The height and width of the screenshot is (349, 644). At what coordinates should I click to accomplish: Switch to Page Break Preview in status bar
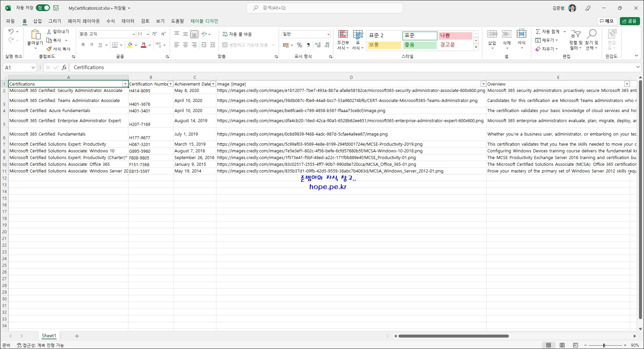[x=576, y=345]
